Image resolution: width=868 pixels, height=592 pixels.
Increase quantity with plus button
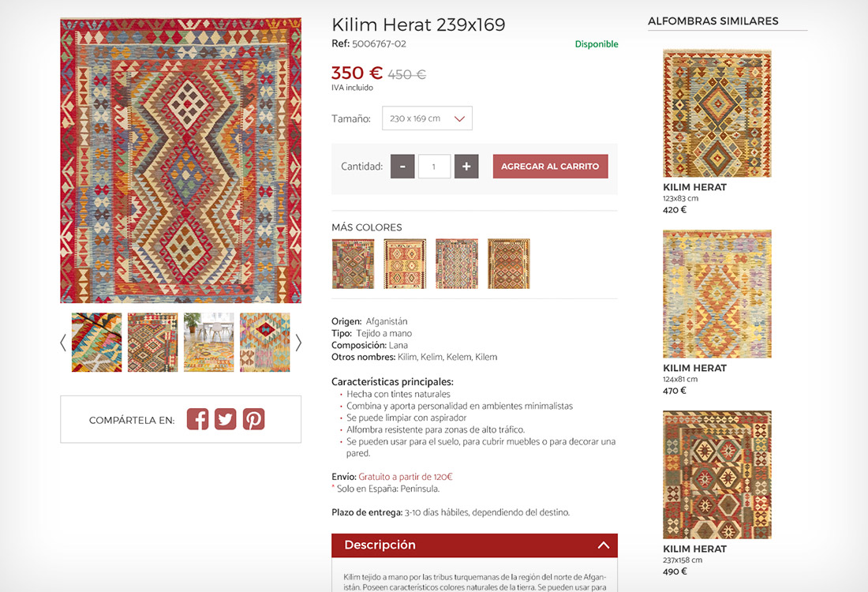click(466, 167)
